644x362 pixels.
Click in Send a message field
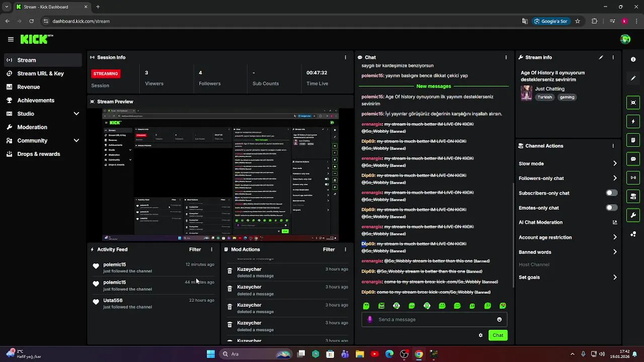[435, 319]
